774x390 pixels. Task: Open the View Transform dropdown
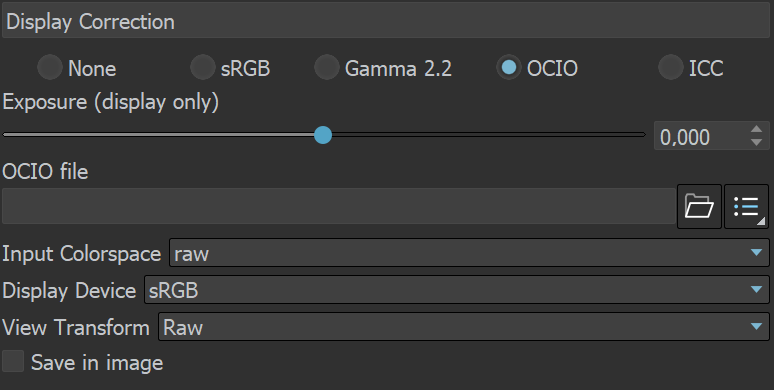(464, 327)
